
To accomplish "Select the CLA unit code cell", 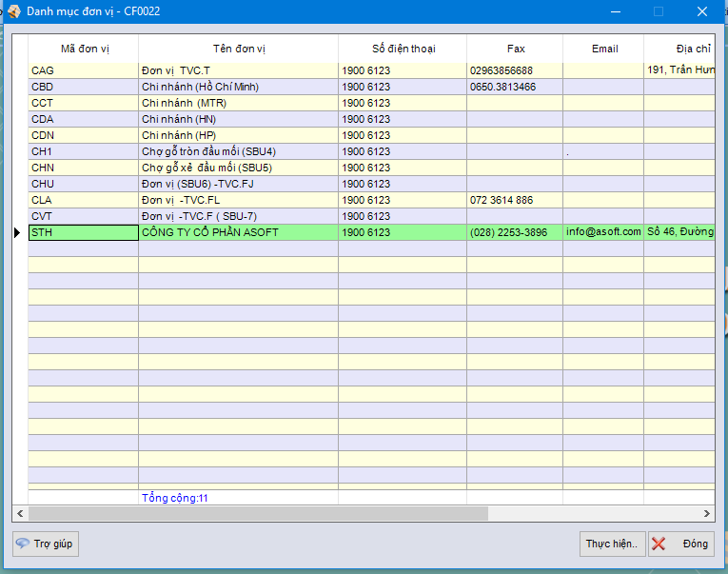I will tap(84, 200).
